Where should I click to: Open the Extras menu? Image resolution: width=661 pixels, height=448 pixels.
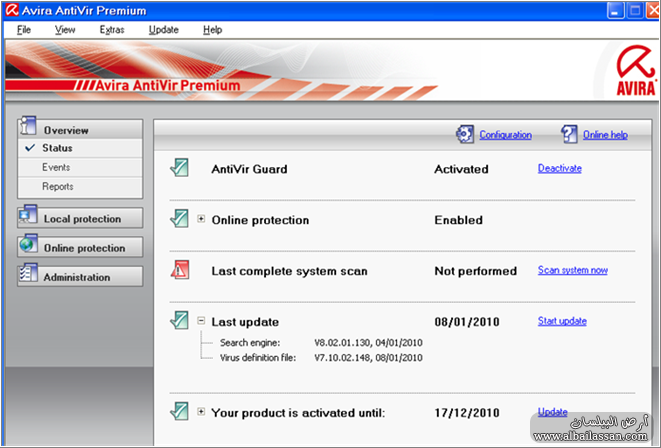112,30
